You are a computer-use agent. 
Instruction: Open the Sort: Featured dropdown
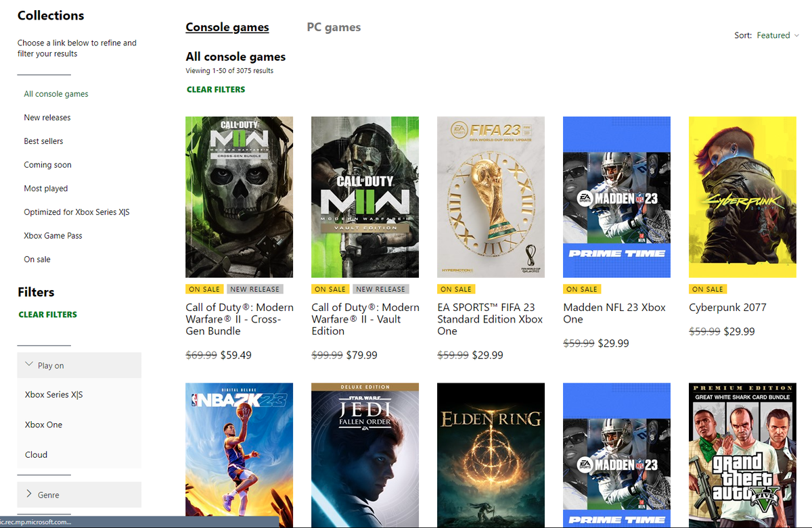767,35
